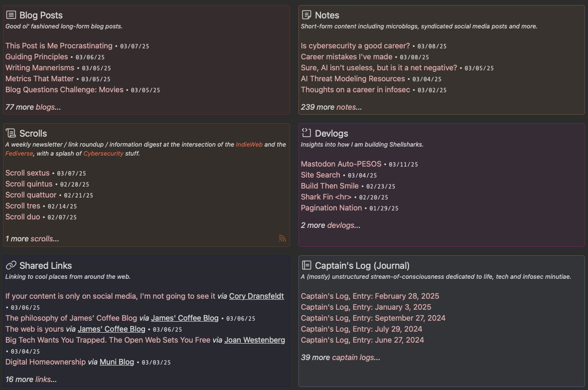Click the Scrolls section scroll icon

pyautogui.click(x=11, y=133)
